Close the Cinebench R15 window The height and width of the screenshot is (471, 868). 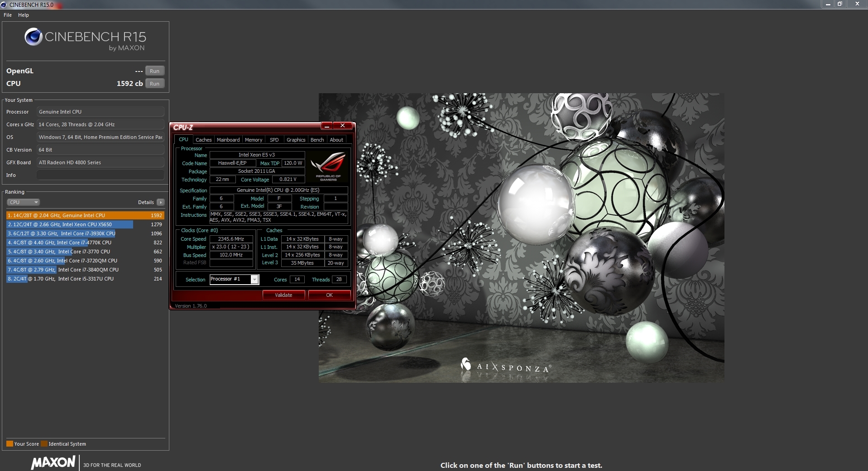click(x=857, y=4)
